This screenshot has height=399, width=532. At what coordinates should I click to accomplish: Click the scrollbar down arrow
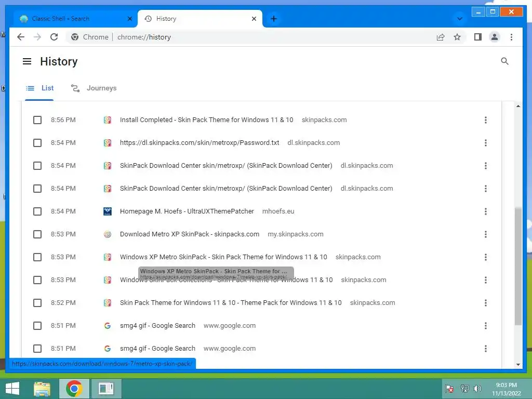[x=518, y=364]
